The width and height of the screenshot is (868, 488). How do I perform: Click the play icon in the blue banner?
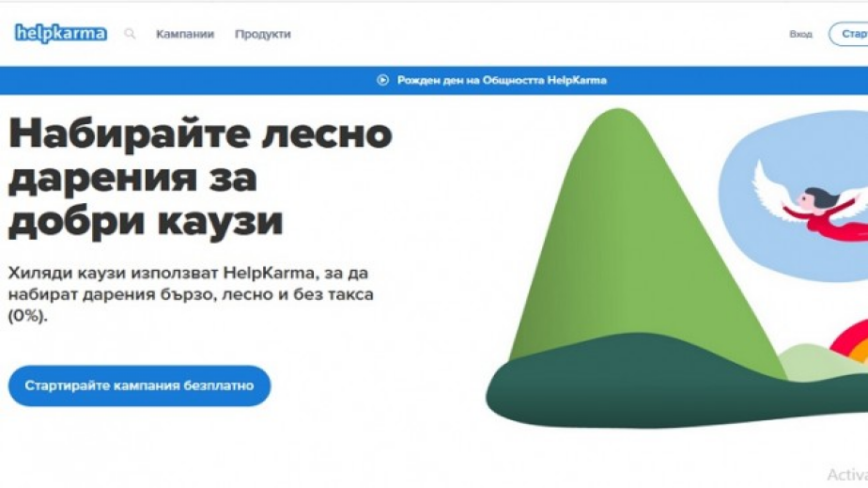click(382, 80)
